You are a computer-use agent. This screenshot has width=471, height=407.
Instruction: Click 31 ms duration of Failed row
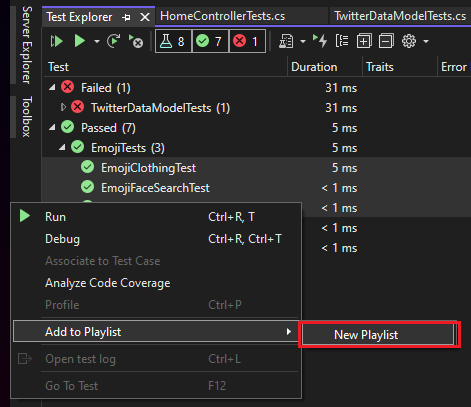(x=341, y=88)
